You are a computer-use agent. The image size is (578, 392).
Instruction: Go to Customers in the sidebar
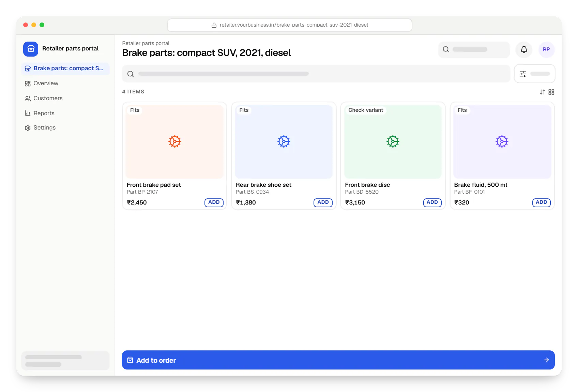click(x=65, y=99)
